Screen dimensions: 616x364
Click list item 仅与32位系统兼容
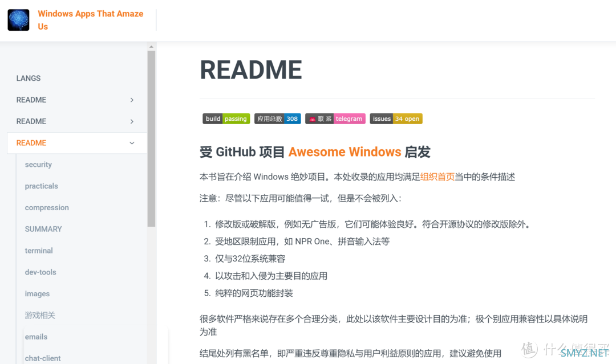[x=250, y=259]
